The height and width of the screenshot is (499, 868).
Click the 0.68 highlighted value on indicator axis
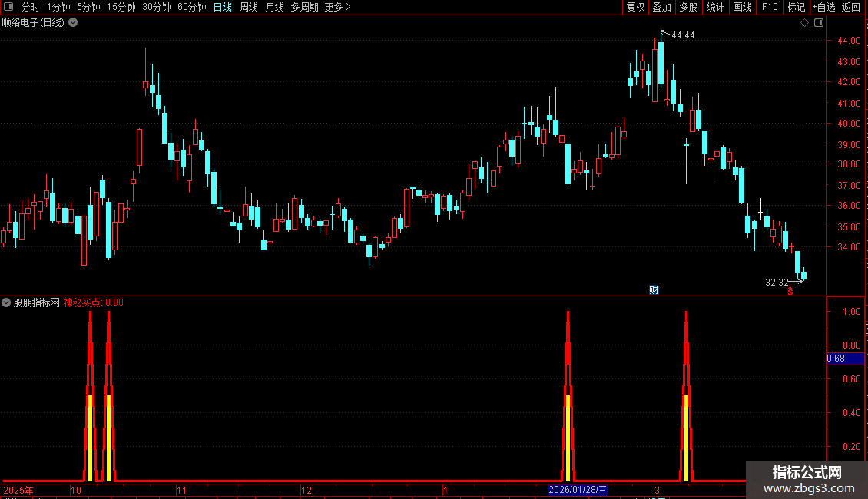click(x=845, y=359)
